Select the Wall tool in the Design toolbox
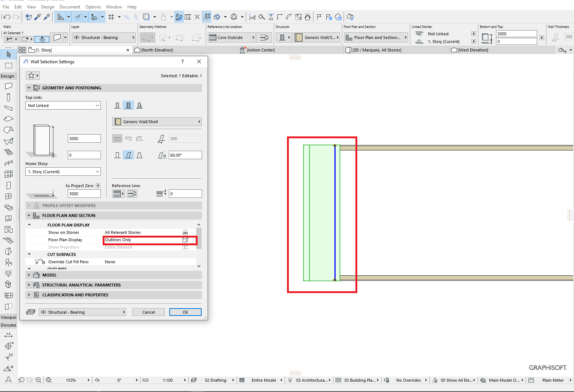The width and height of the screenshot is (574, 392). pyautogui.click(x=8, y=86)
